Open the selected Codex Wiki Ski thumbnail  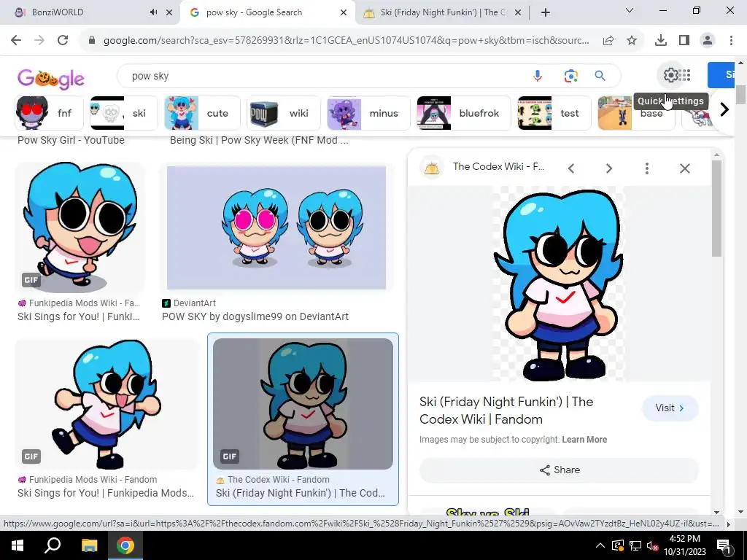[x=303, y=404]
